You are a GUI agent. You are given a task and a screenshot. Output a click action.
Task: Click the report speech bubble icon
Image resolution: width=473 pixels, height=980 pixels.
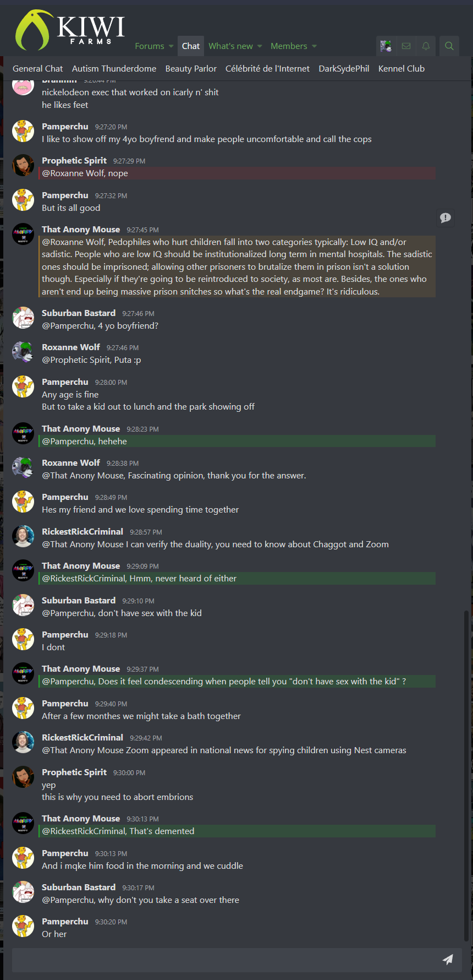click(x=446, y=218)
